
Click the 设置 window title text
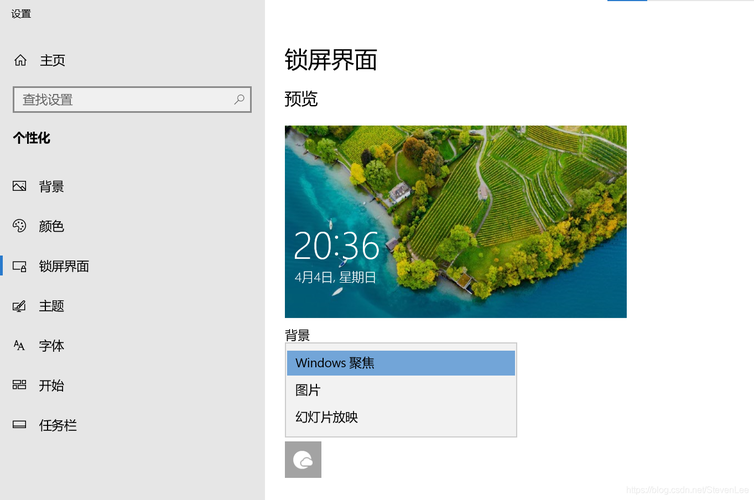coord(21,14)
